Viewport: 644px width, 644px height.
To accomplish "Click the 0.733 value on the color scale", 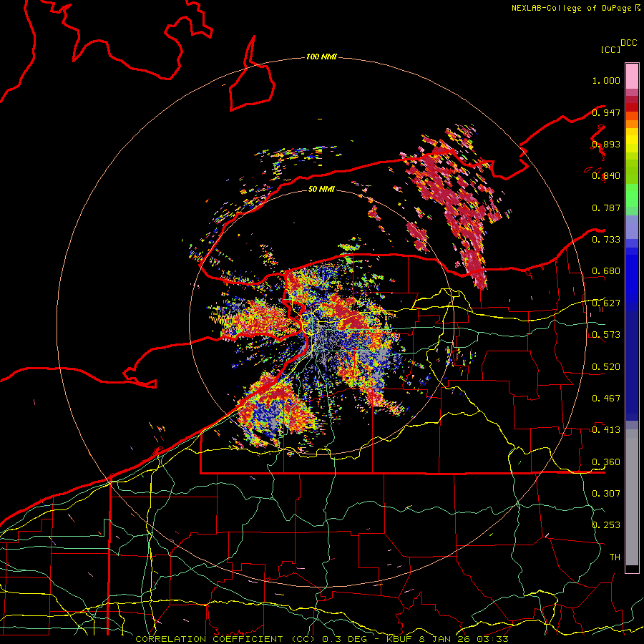I will (606, 239).
